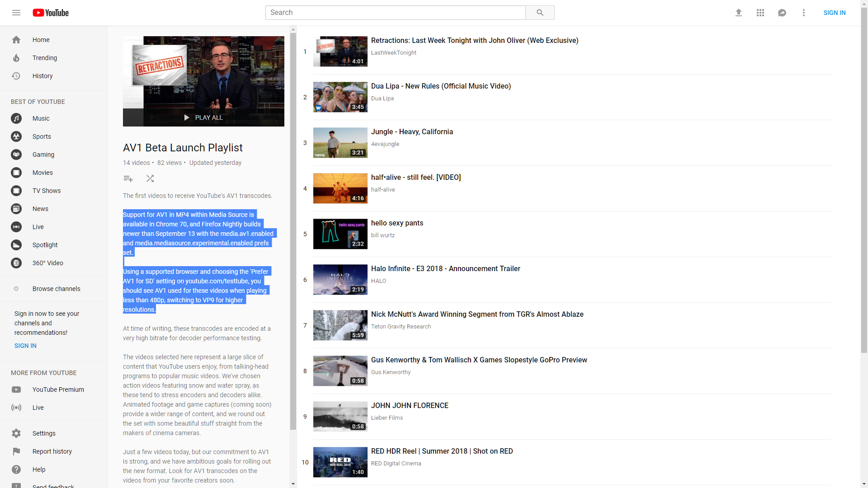
Task: Click the News icon
Action: (x=16, y=209)
